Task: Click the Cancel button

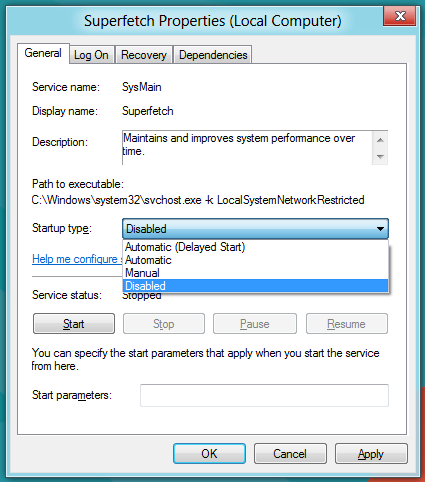Action: click(x=290, y=454)
